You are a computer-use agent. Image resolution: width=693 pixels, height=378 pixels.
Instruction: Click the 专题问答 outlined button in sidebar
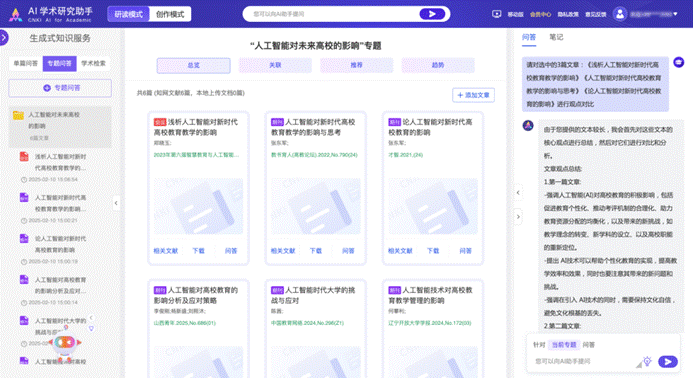click(60, 88)
